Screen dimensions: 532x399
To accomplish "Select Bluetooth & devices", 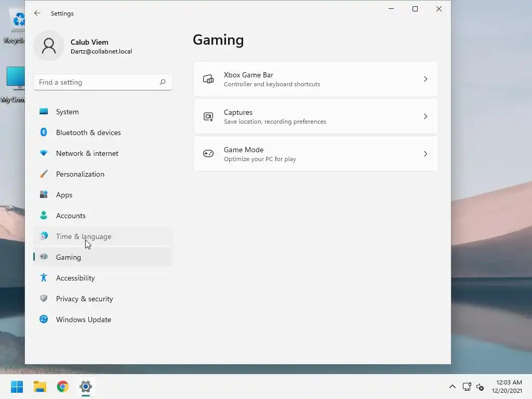I will (103, 132).
